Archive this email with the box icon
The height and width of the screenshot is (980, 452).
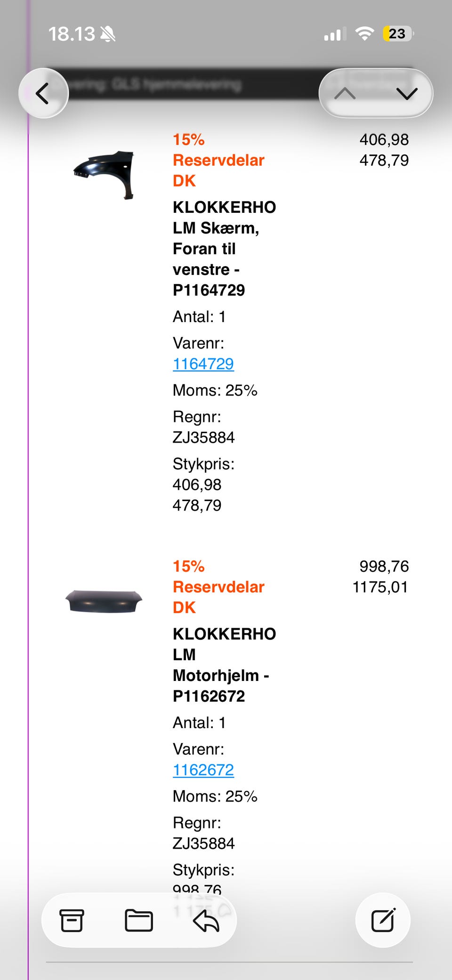(72, 920)
